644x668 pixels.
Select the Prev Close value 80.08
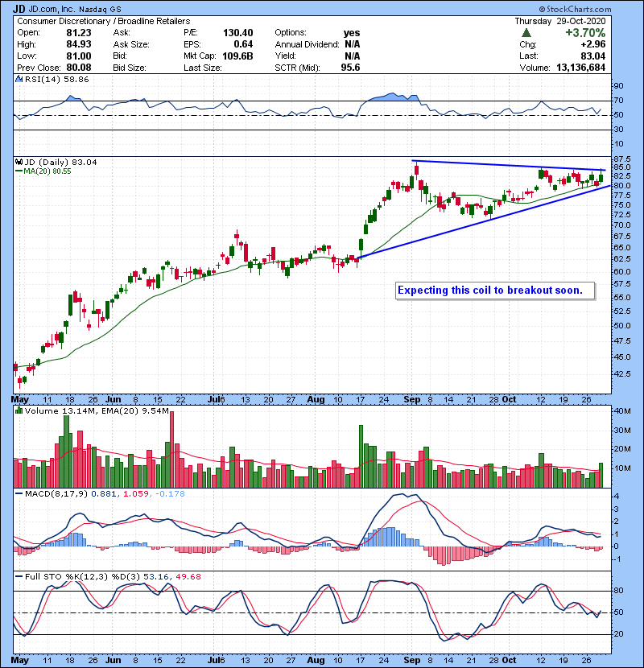[x=79, y=68]
